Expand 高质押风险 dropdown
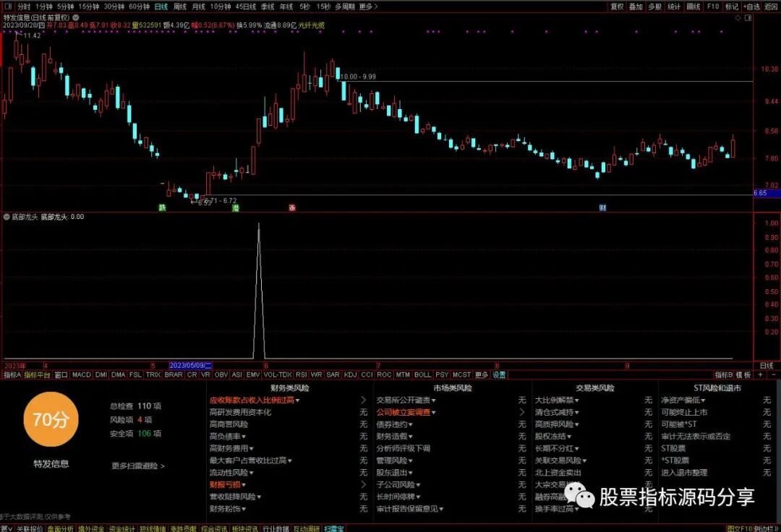Viewport: 781px width, 532px height. click(577, 424)
